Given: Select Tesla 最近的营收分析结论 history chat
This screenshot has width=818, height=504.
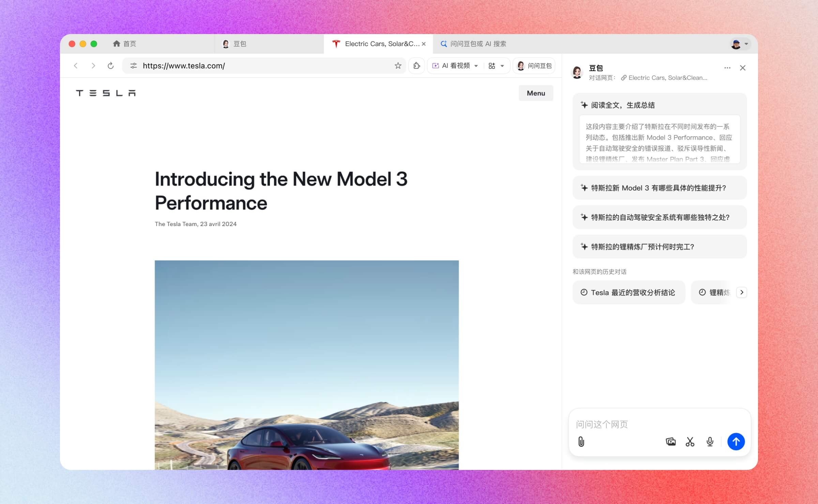Looking at the screenshot, I should pos(628,293).
